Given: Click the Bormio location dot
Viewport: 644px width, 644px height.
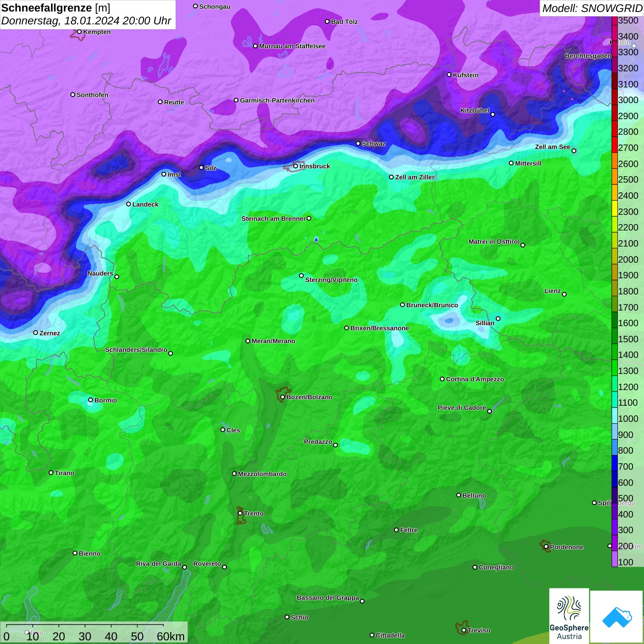Looking at the screenshot, I should (91, 400).
